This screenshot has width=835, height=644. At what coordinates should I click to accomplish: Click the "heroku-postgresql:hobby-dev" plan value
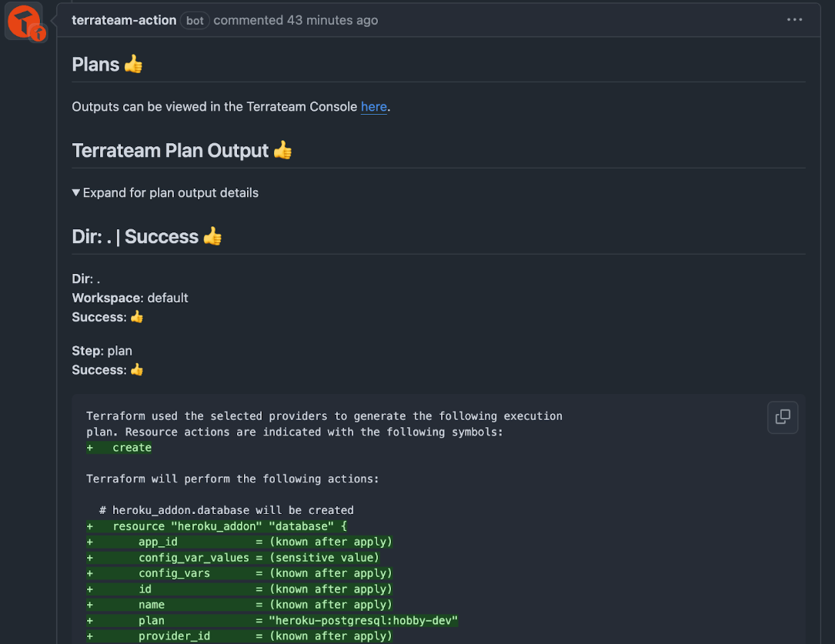[x=363, y=620]
